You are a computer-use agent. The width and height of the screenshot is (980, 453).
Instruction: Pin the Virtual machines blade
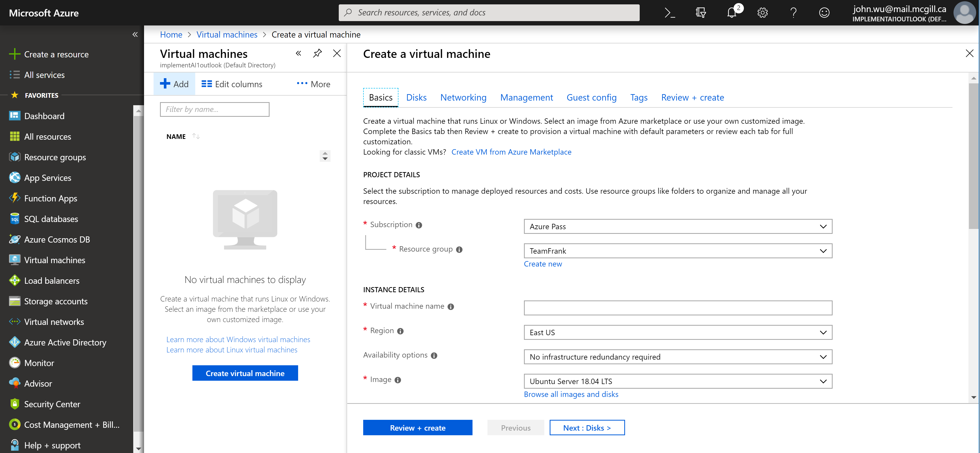[x=317, y=53]
